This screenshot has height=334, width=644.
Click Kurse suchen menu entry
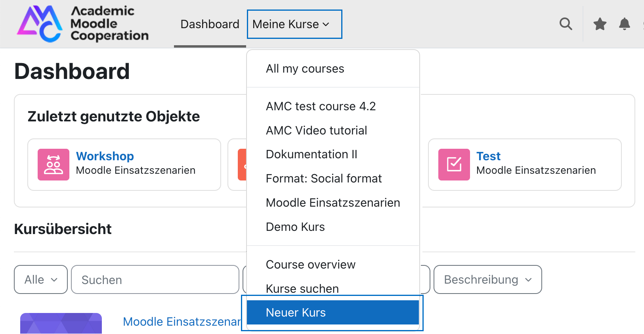pyautogui.click(x=333, y=288)
